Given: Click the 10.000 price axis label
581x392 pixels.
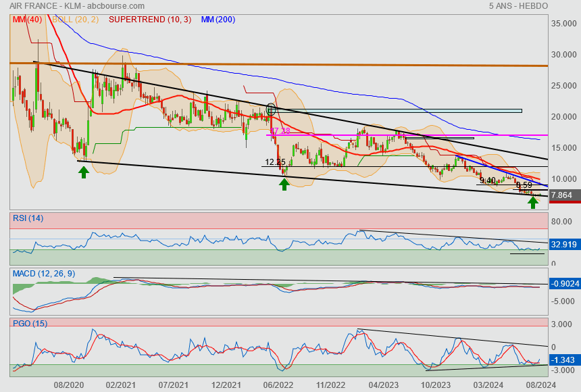Looking at the screenshot, I should tap(564, 178).
